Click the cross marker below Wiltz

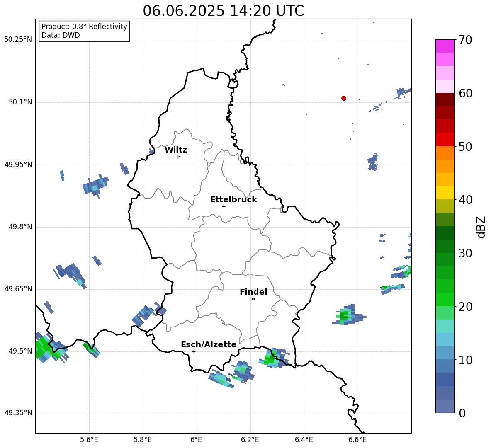(x=178, y=157)
